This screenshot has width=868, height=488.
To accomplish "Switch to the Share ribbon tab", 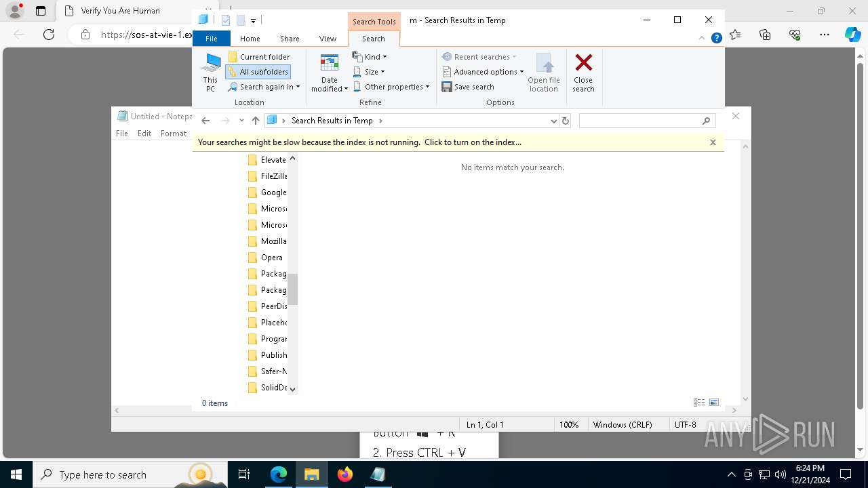I will [290, 39].
